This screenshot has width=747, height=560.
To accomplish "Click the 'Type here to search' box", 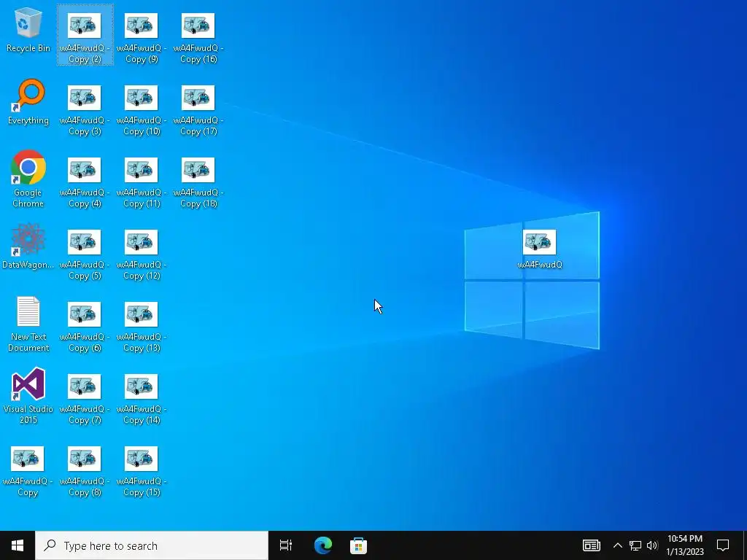I will [152, 545].
